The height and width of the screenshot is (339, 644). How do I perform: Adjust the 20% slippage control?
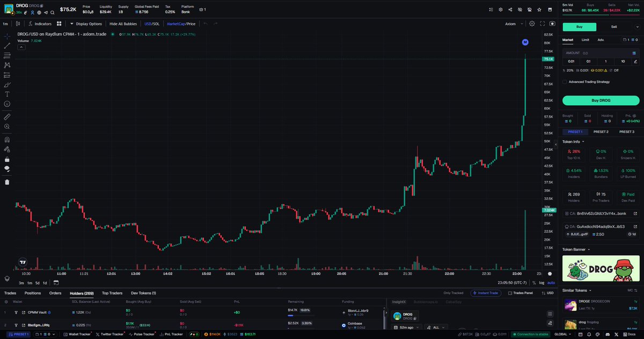pos(570,69)
